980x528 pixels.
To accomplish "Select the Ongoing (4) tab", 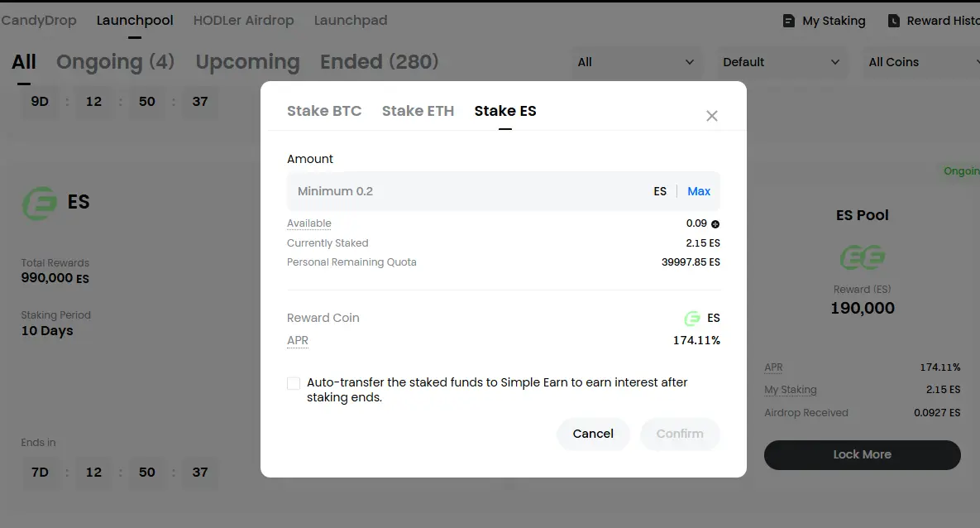I will 115,62.
